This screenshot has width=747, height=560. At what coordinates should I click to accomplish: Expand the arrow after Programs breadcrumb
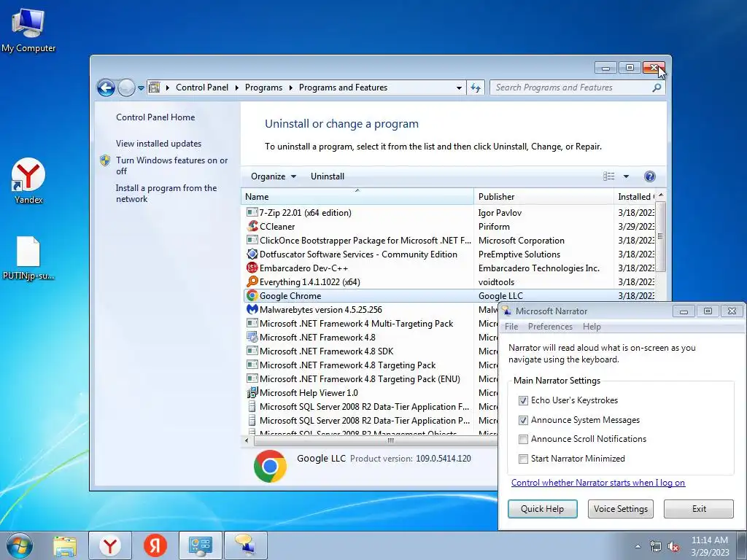[x=290, y=87]
